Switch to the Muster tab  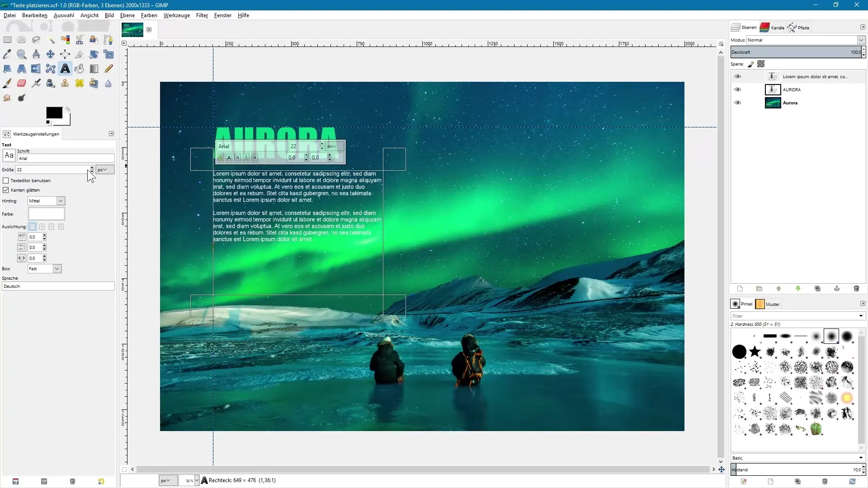coord(768,304)
